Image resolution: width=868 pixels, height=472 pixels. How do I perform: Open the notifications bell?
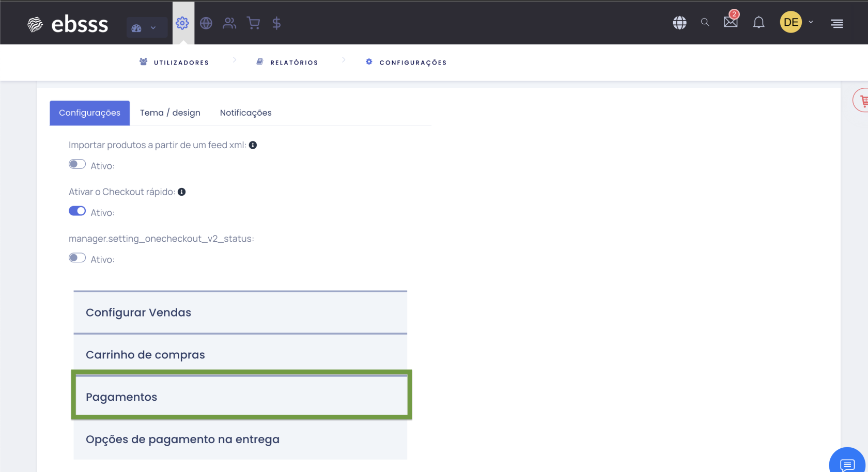pyautogui.click(x=758, y=23)
